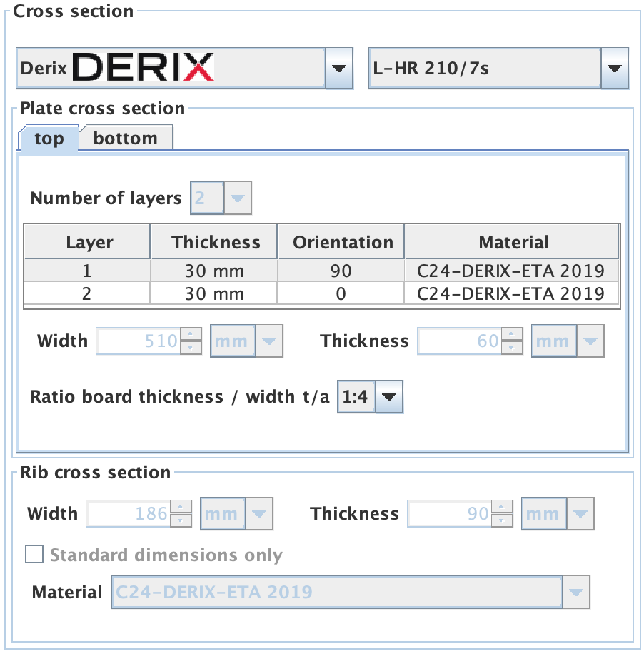Click the plate Thickness stepper arrows
The width and height of the screenshot is (644, 654).
(x=510, y=341)
